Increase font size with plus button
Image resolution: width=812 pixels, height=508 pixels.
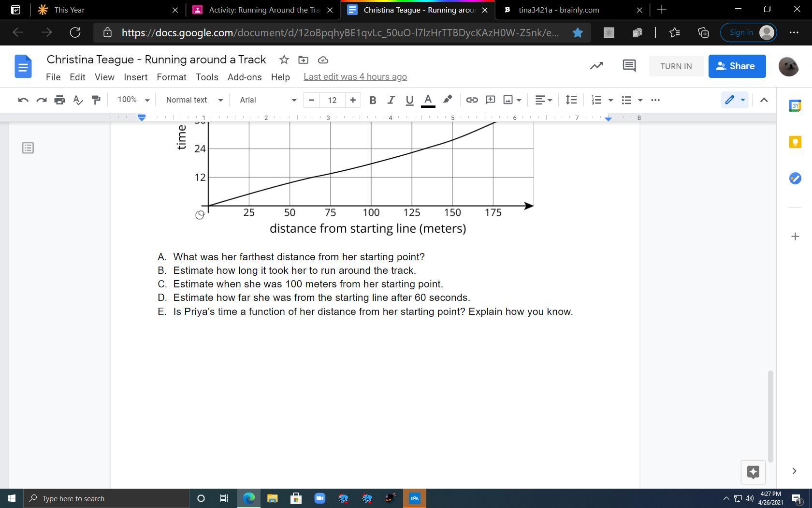pos(353,100)
